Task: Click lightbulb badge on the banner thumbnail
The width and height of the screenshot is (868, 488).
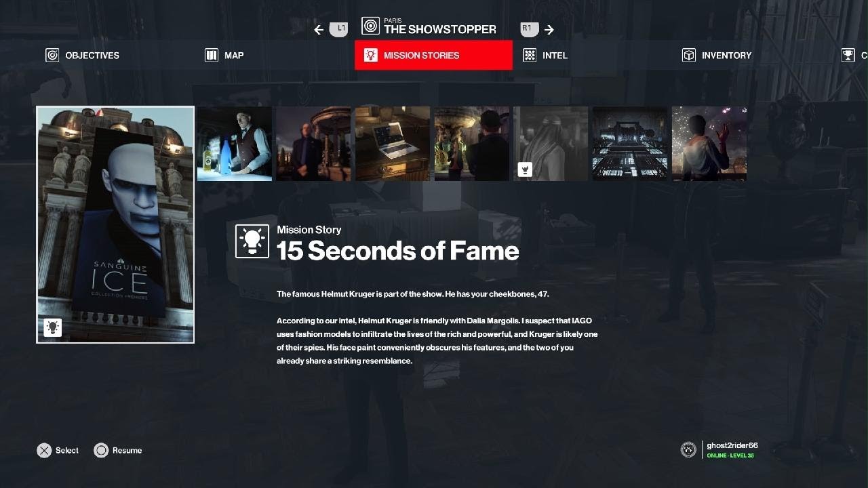Action: point(52,327)
